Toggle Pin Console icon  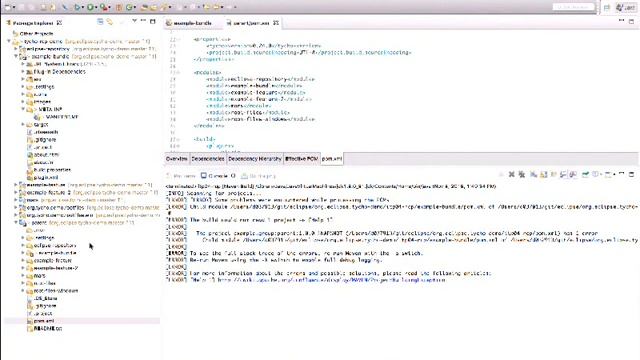point(585,174)
